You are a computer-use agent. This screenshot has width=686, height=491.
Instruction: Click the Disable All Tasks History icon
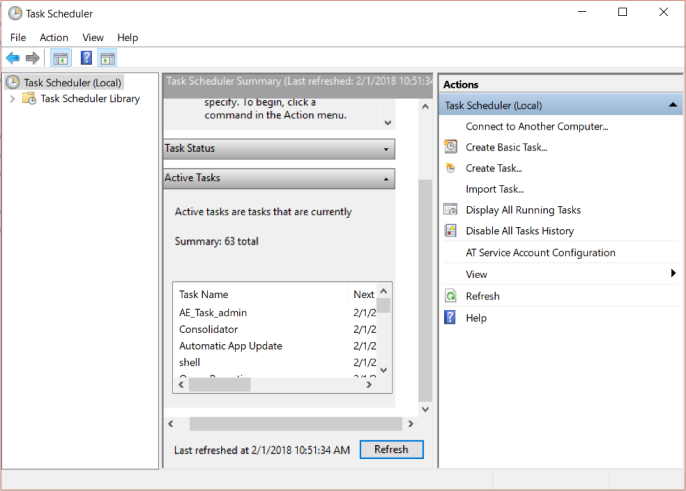(451, 231)
